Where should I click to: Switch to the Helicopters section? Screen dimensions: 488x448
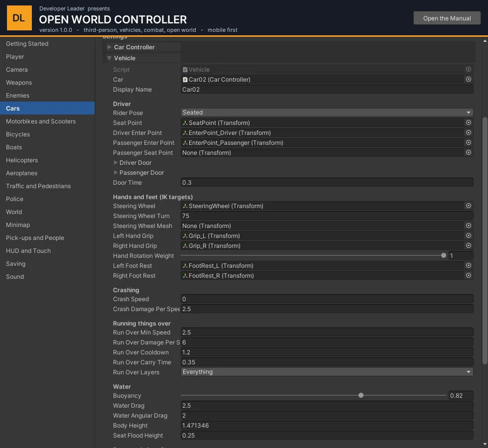click(x=47, y=160)
